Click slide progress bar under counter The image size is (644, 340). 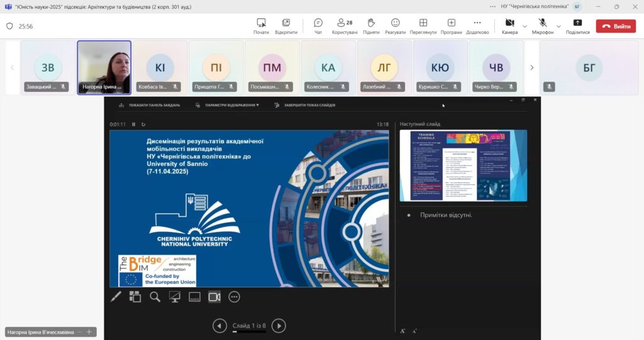249,332
